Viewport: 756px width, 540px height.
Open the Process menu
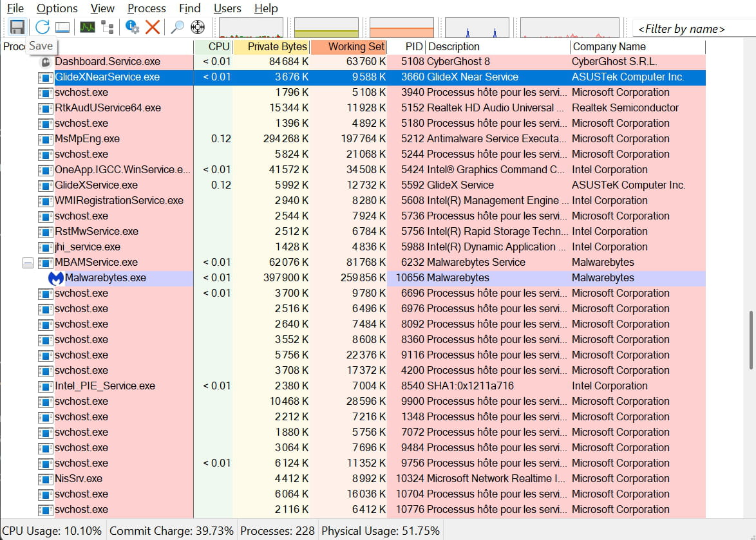146,8
